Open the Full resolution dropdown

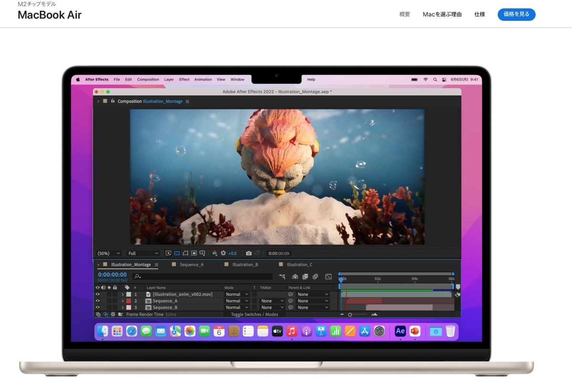pyautogui.click(x=143, y=253)
